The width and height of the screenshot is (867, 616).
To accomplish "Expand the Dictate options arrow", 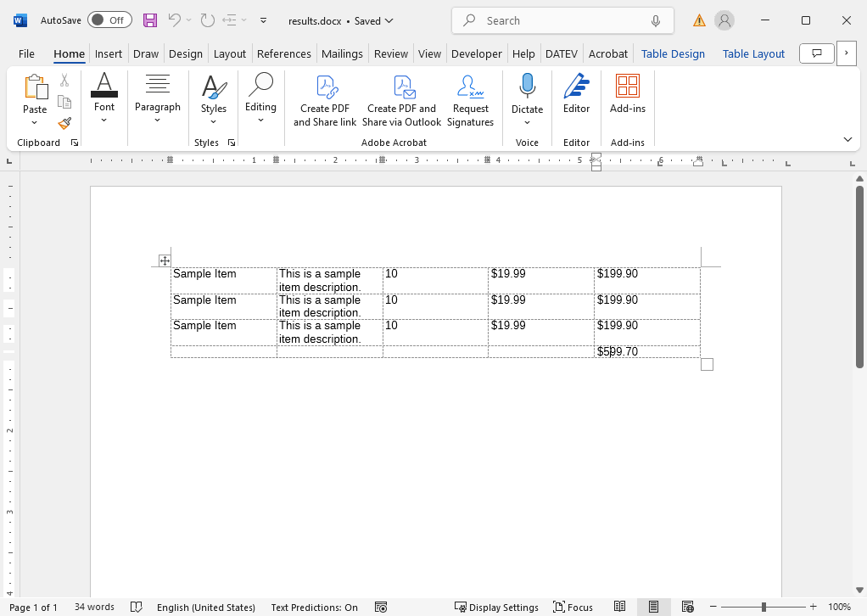I will coord(527,123).
